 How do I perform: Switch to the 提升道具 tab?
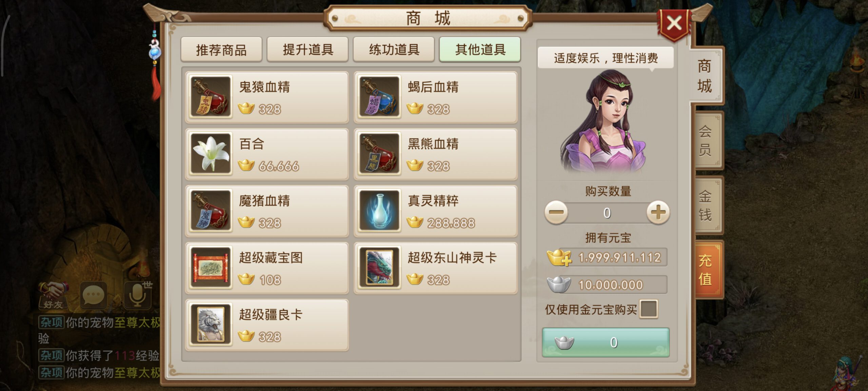pyautogui.click(x=308, y=50)
